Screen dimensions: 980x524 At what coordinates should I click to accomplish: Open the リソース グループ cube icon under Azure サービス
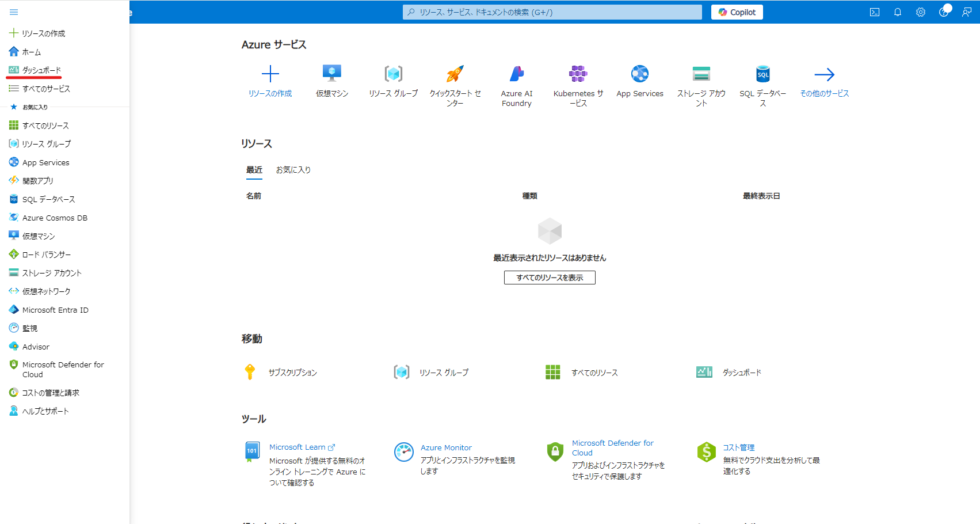point(394,74)
